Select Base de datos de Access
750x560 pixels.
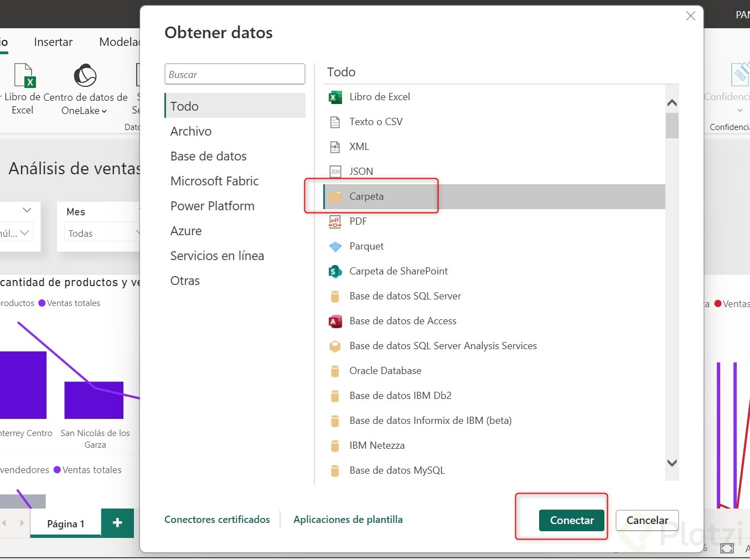(403, 321)
